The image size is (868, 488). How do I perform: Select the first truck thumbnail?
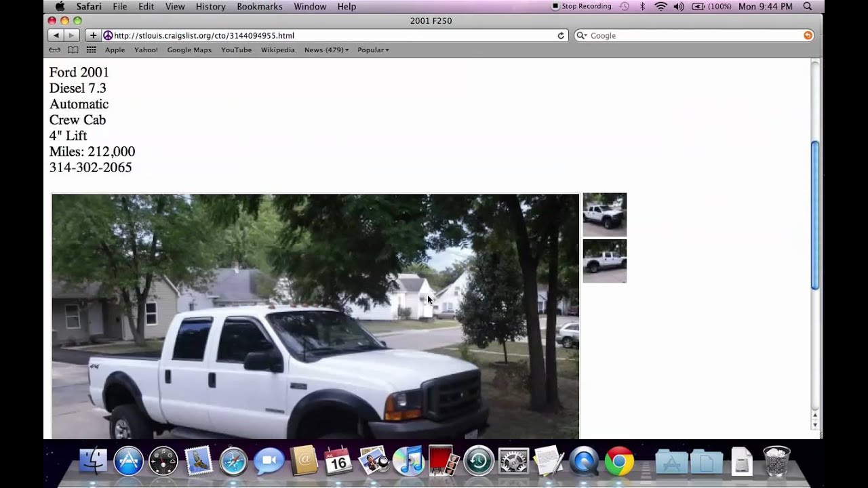point(605,215)
